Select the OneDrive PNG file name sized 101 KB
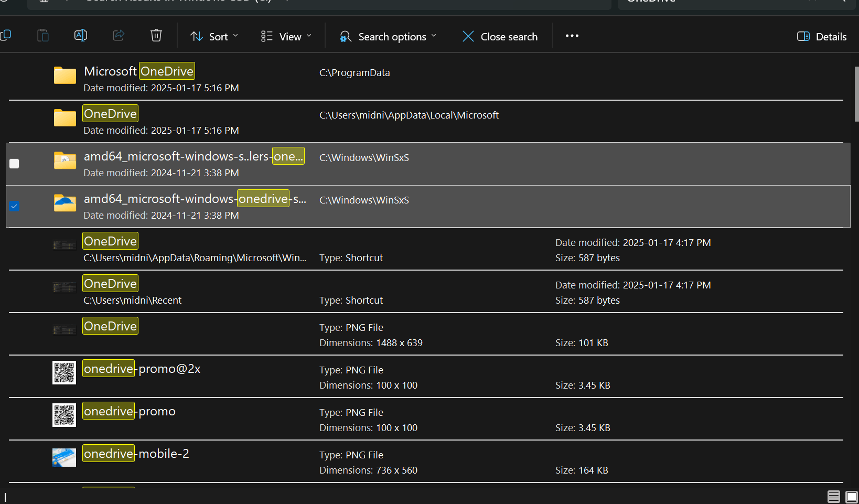Screen dimensions: 859x504 pos(111,326)
